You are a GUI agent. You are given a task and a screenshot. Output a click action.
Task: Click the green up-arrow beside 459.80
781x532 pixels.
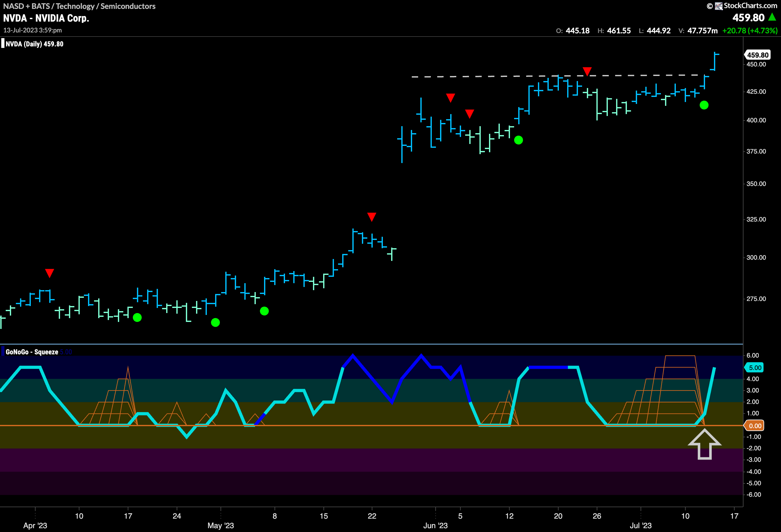pos(772,17)
